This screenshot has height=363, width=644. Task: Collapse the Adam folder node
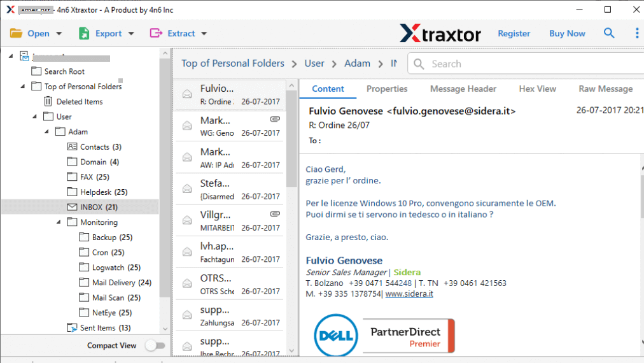point(46,132)
